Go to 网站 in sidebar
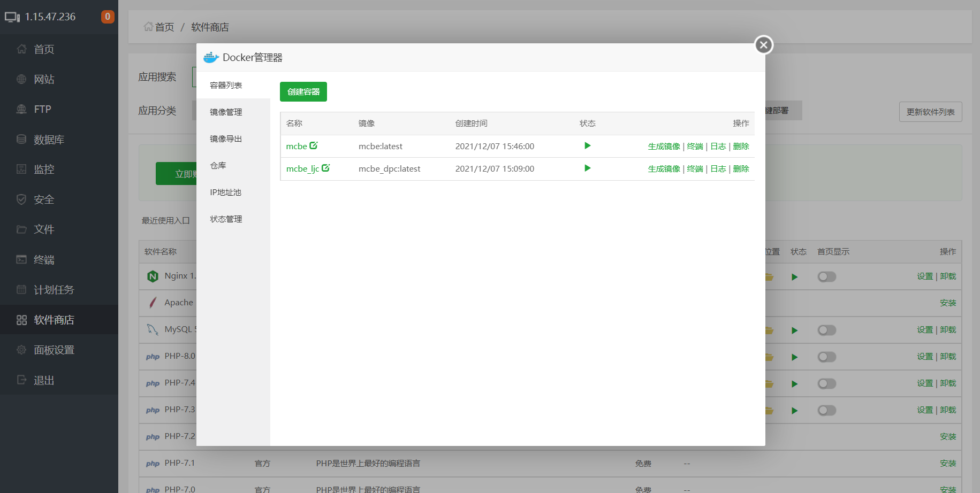 point(59,79)
